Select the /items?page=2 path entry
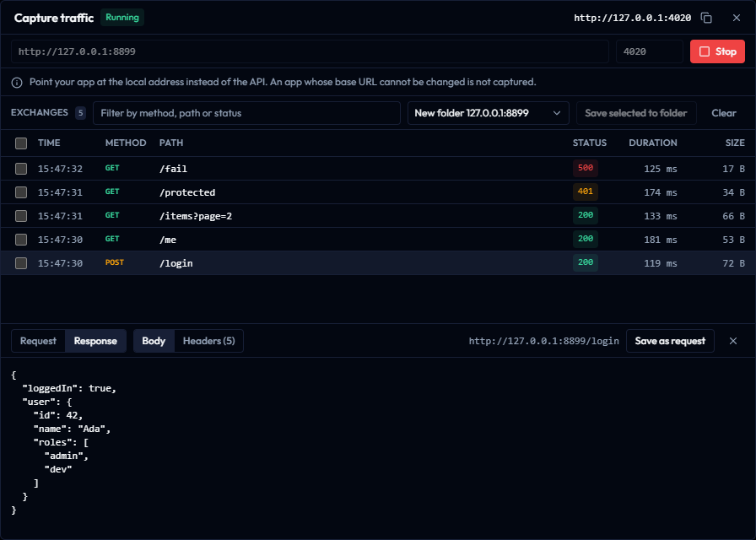The height and width of the screenshot is (540, 756). [x=195, y=216]
